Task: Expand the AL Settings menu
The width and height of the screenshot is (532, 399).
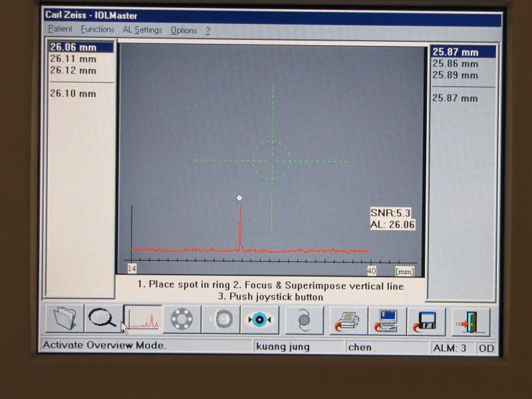Action: click(x=142, y=30)
